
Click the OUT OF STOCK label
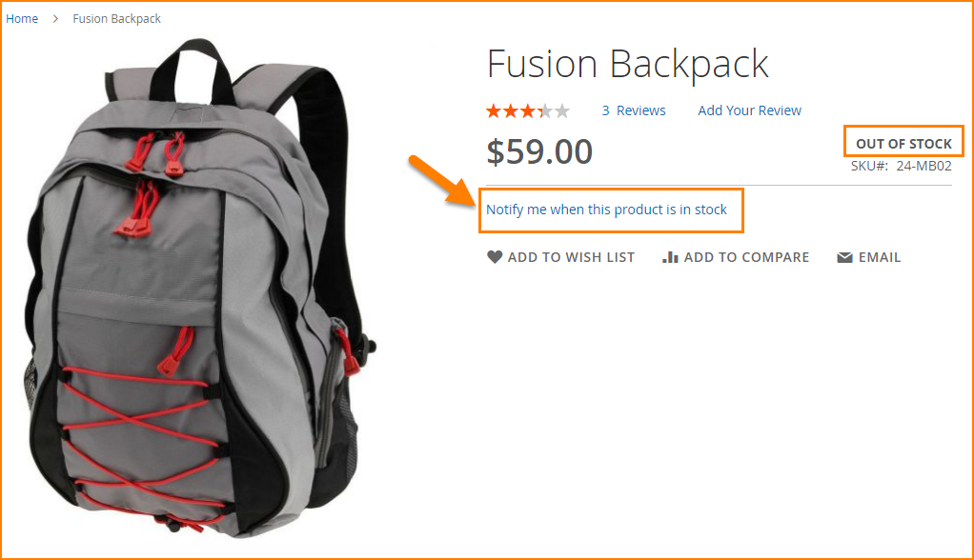click(903, 144)
